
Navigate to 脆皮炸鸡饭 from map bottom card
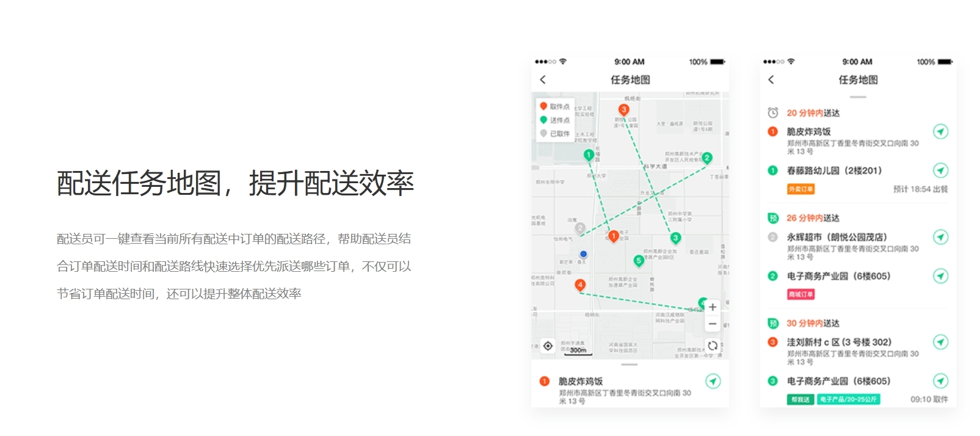tap(713, 382)
